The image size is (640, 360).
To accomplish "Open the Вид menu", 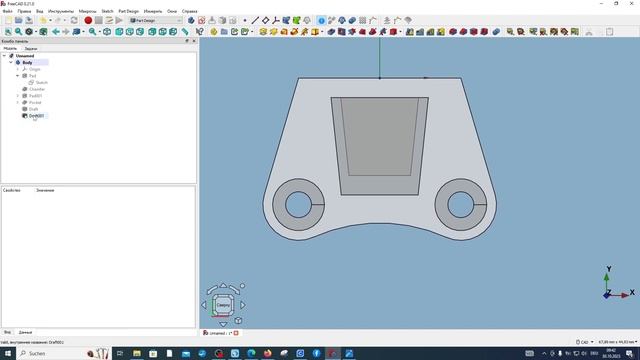I will 40,11.
